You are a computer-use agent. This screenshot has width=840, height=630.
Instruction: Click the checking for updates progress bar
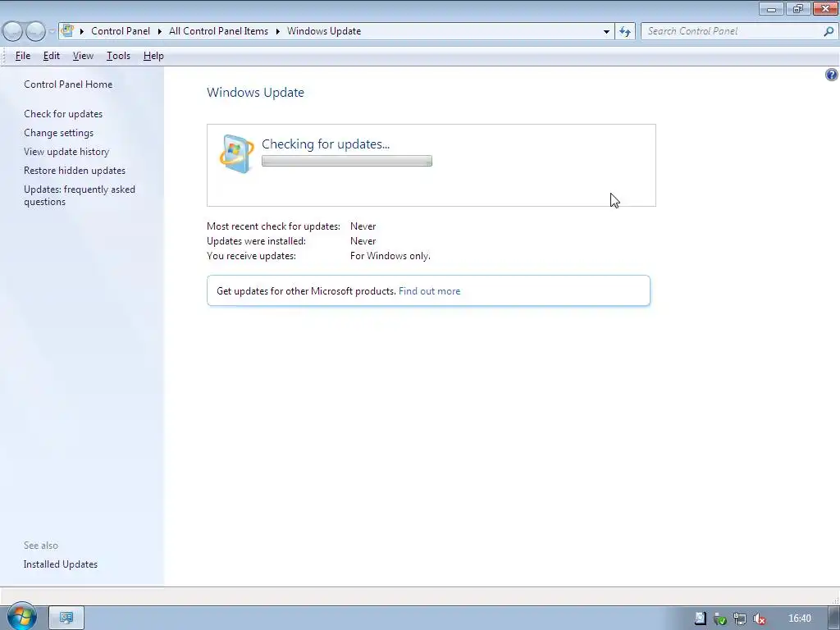(x=347, y=161)
